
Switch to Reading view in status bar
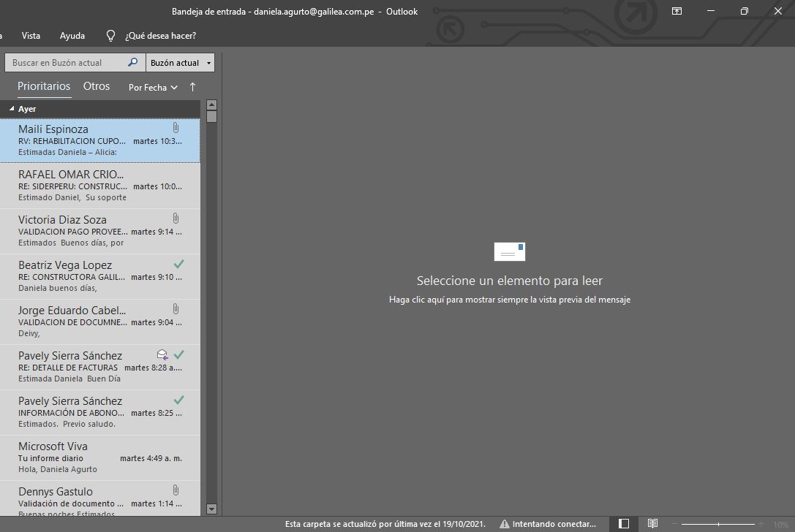(652, 524)
